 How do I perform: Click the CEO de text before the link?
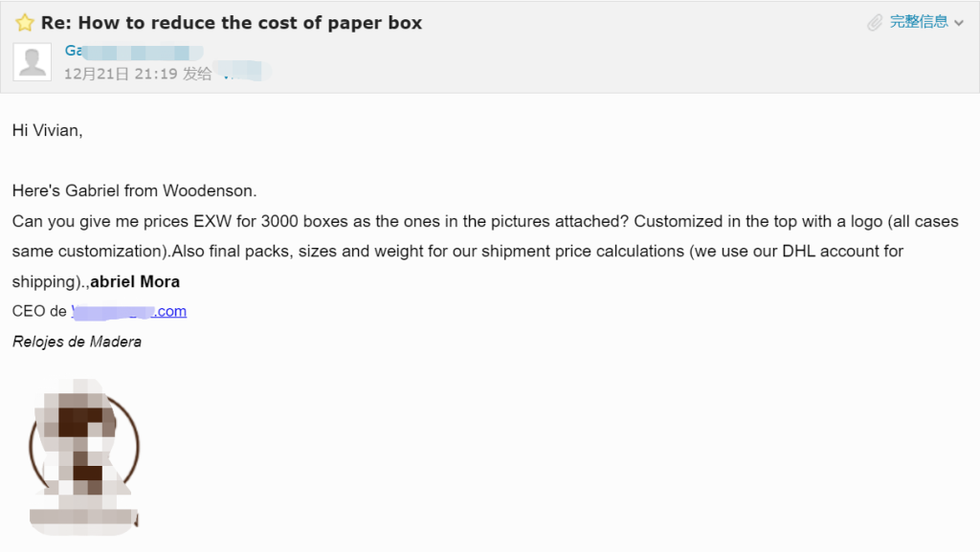point(39,311)
